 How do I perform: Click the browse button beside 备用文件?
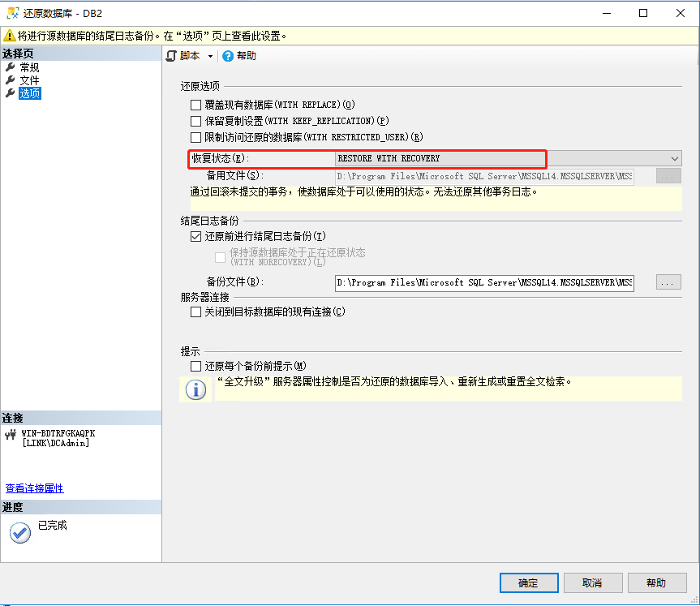[x=668, y=176]
